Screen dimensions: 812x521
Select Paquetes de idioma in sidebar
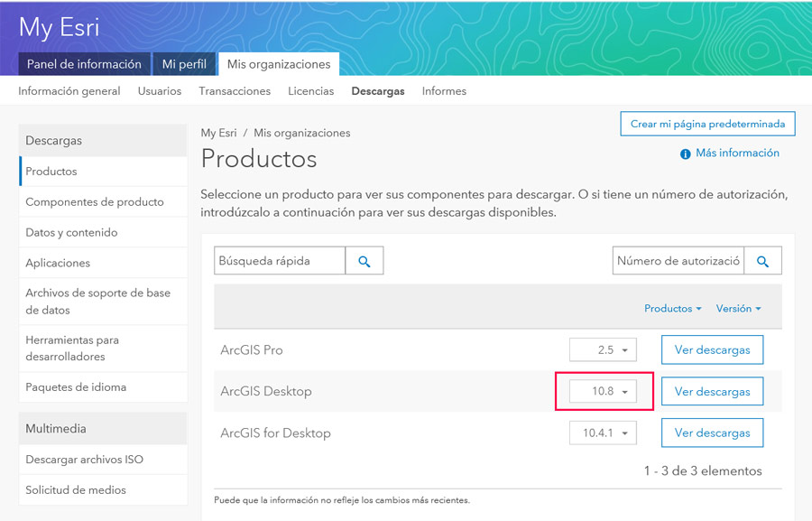point(103,387)
